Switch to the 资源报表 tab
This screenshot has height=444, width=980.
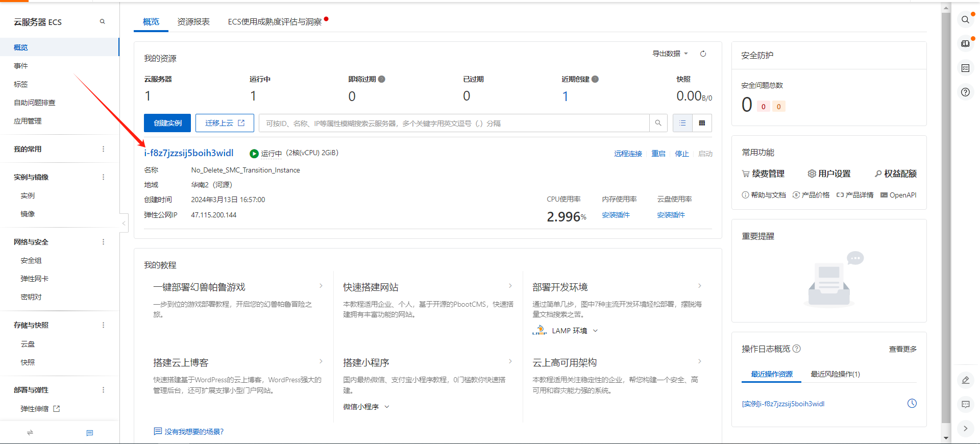(x=193, y=21)
